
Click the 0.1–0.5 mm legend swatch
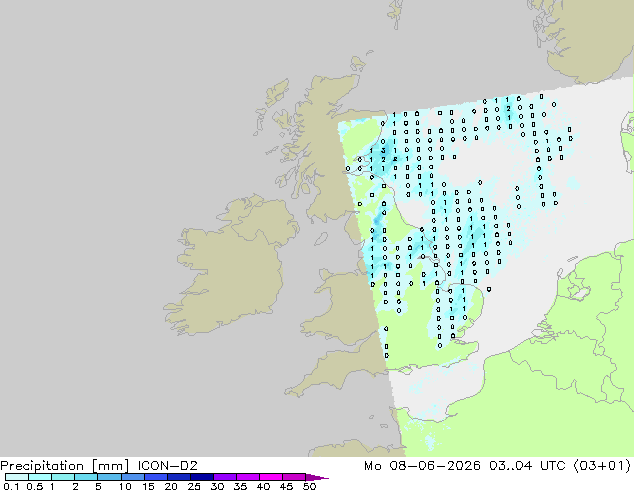(x=17, y=477)
